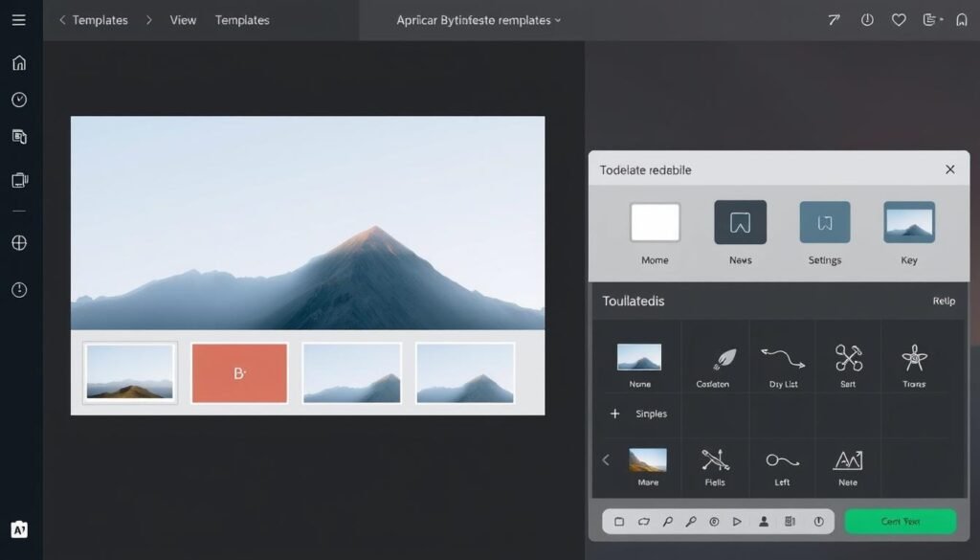Pick the Fiells crossed-pins tool
This screenshot has height=560, width=980.
pos(715,462)
